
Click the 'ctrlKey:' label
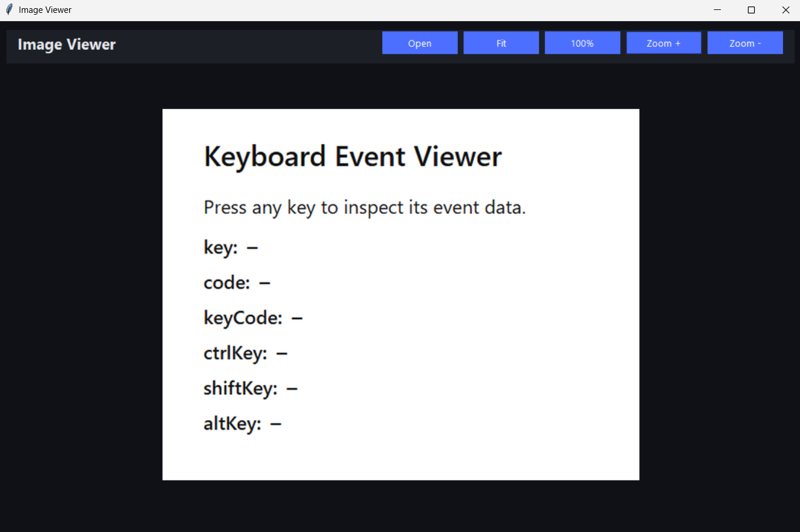tap(235, 353)
